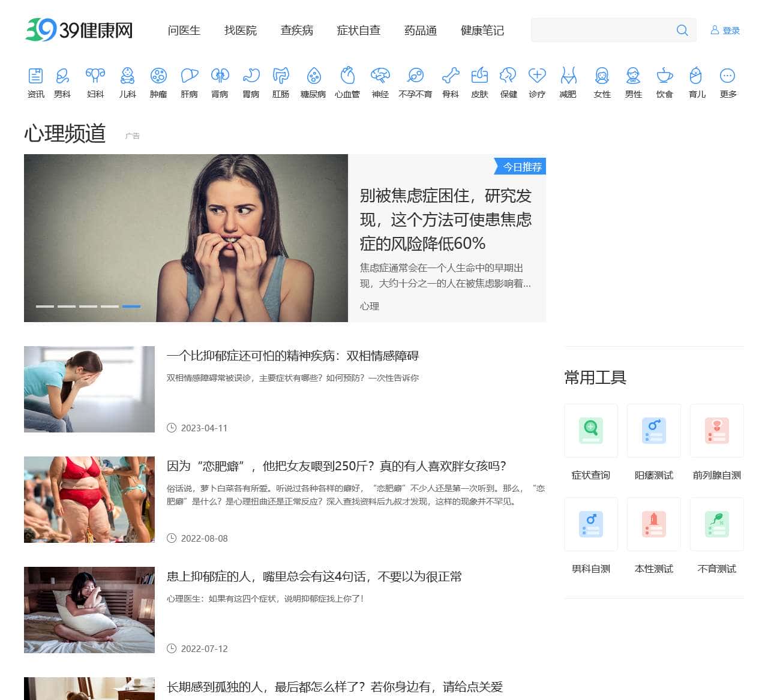Open the 双相情感障碍 article headline
Screen dimensions: 768x700
(293, 356)
